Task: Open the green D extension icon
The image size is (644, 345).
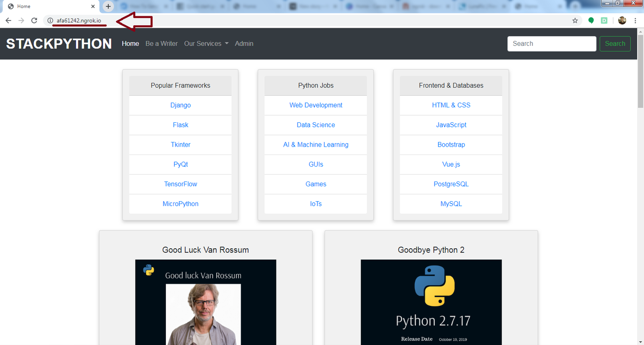Action: coord(604,21)
